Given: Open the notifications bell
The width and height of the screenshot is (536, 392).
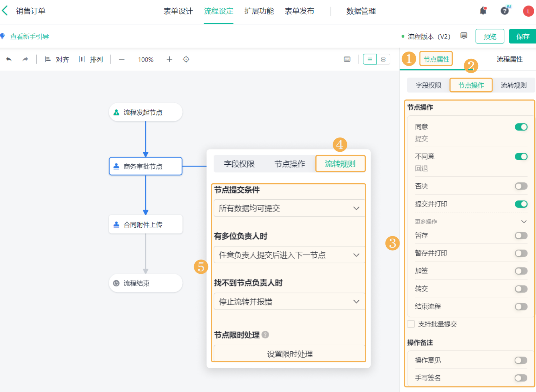Looking at the screenshot, I should pyautogui.click(x=483, y=11).
